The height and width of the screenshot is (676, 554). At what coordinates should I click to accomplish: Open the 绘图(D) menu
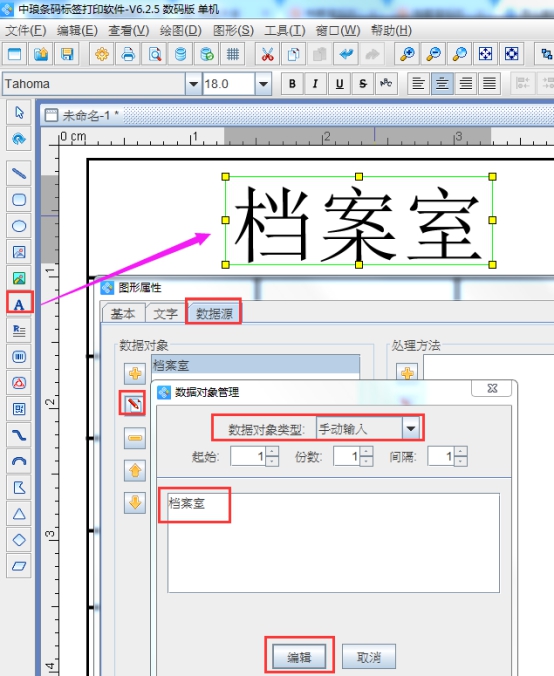181,30
